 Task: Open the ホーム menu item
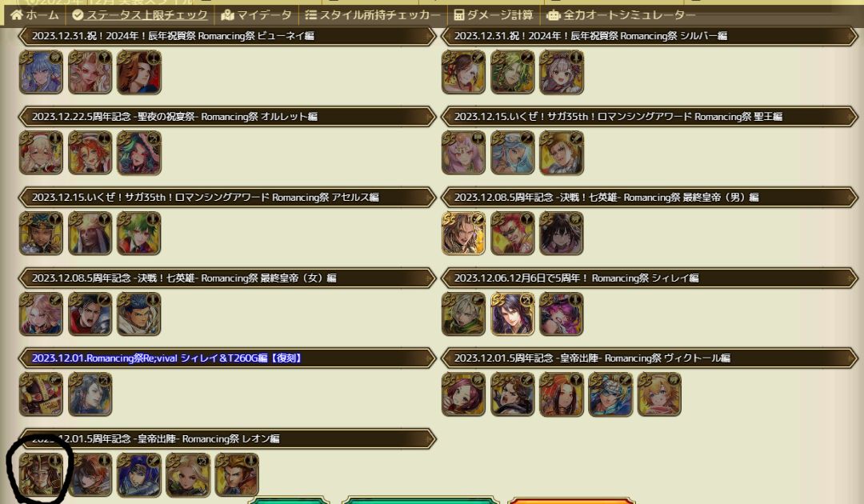[34, 15]
